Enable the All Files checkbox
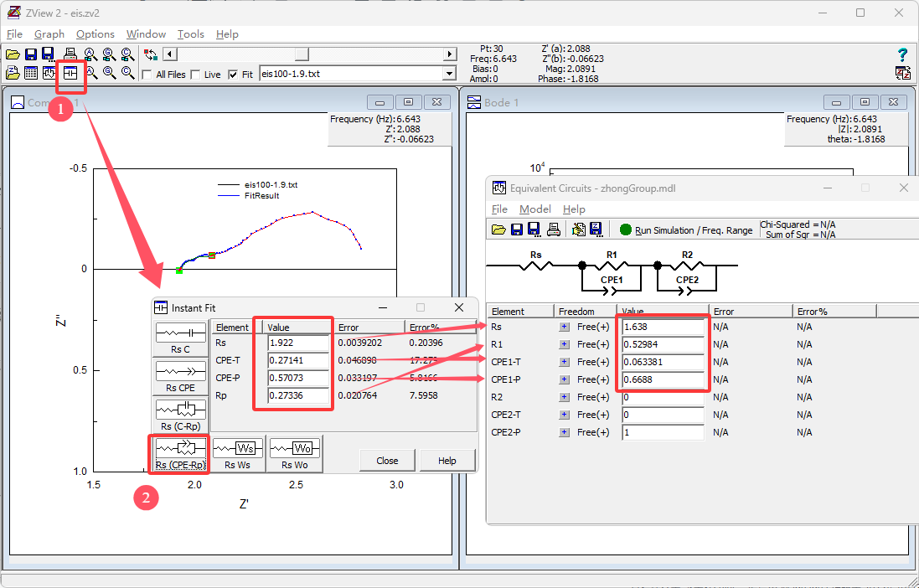 click(147, 75)
